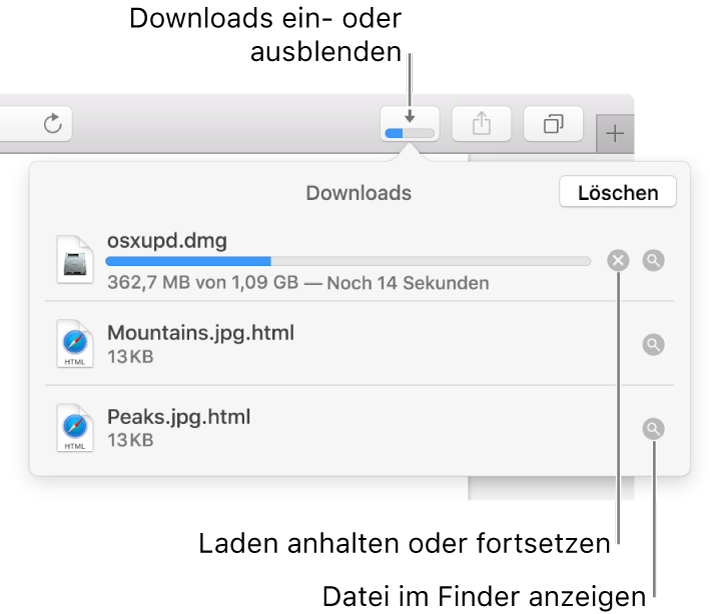Click the 13 KB size under Mountains.jpg.html

point(130,357)
